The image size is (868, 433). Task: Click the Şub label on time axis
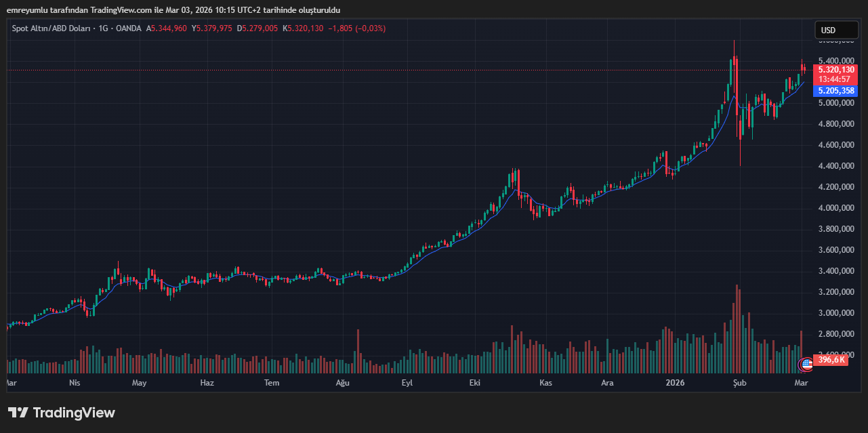[x=740, y=383]
